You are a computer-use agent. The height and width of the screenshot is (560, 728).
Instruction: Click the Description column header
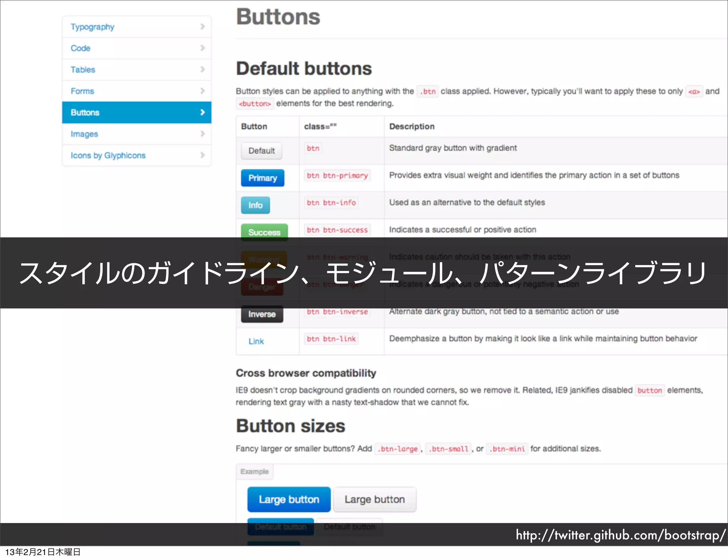pos(412,126)
